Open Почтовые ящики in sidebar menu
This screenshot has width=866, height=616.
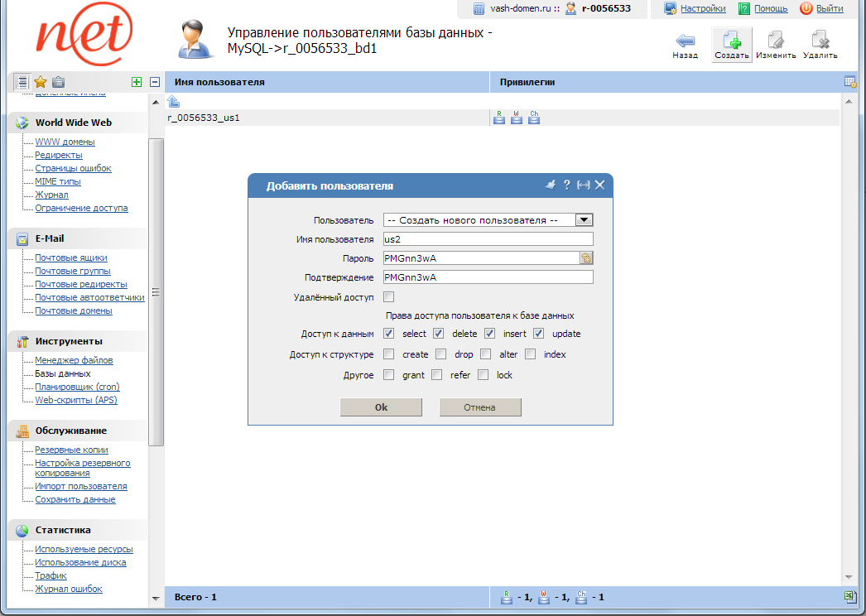pyautogui.click(x=71, y=258)
